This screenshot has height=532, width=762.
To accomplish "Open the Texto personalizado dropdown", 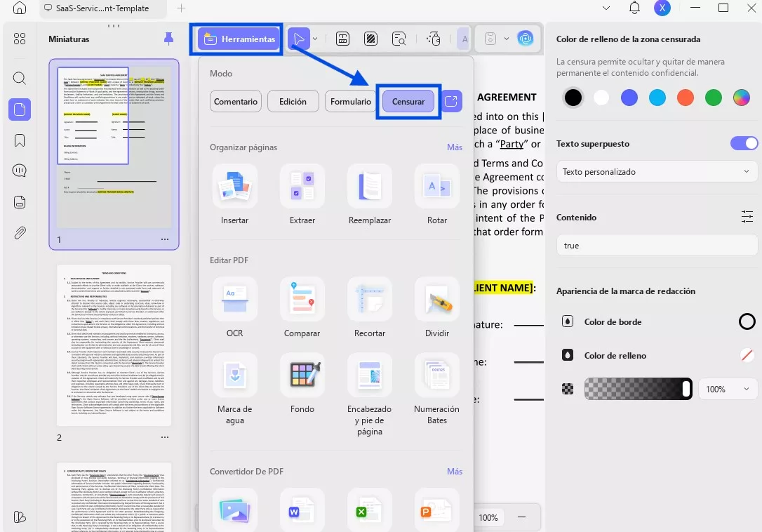I will [x=657, y=172].
